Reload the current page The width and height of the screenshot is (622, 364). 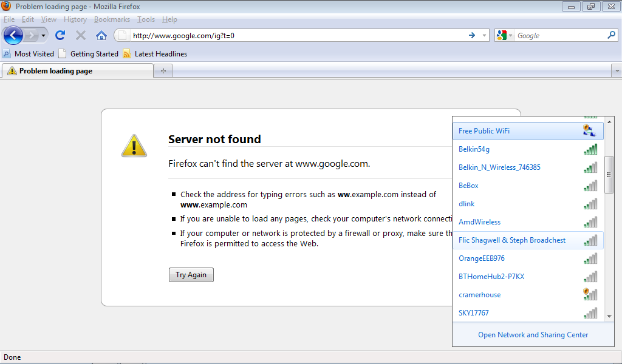point(60,36)
